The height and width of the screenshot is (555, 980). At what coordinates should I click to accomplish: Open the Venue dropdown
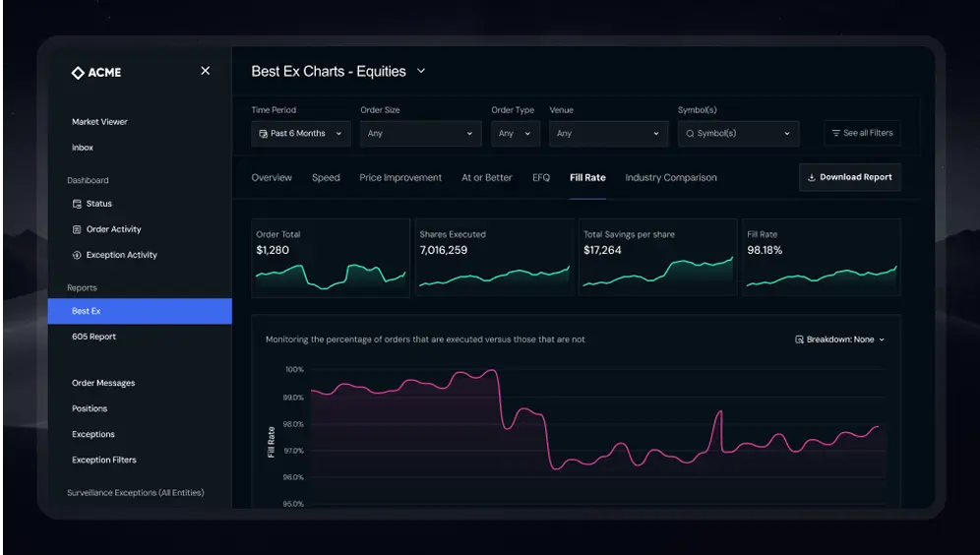[608, 134]
